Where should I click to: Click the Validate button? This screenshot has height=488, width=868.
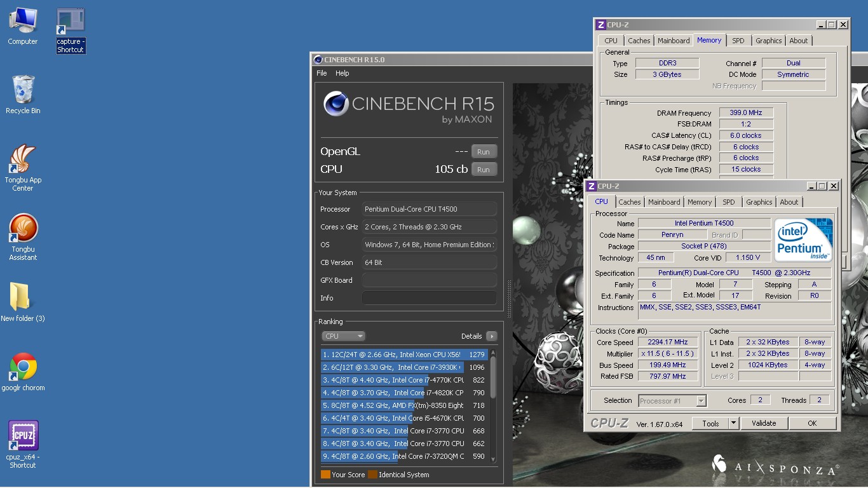tap(764, 423)
